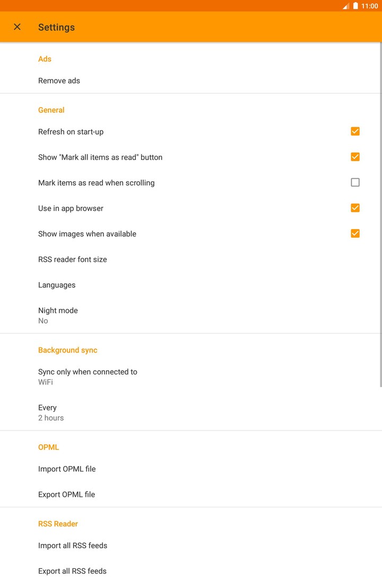Toggle Use in app browser off

point(355,207)
